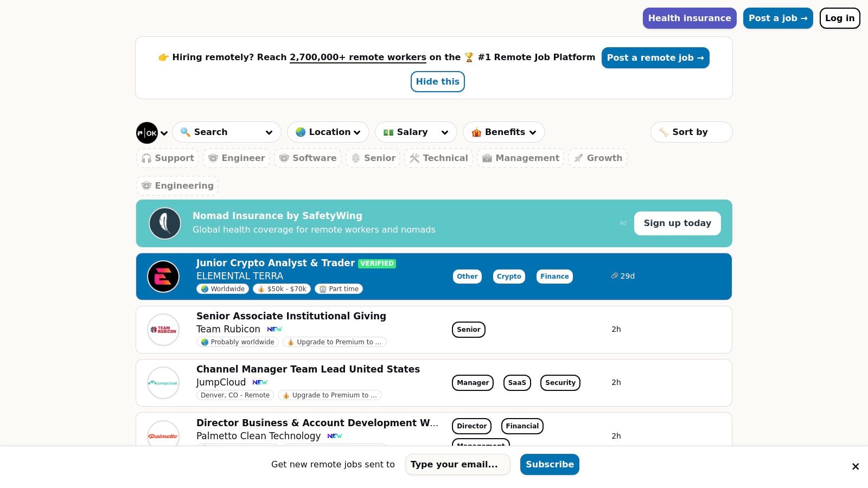Click the Palmetto company logo
The image size is (868, 488).
163,435
